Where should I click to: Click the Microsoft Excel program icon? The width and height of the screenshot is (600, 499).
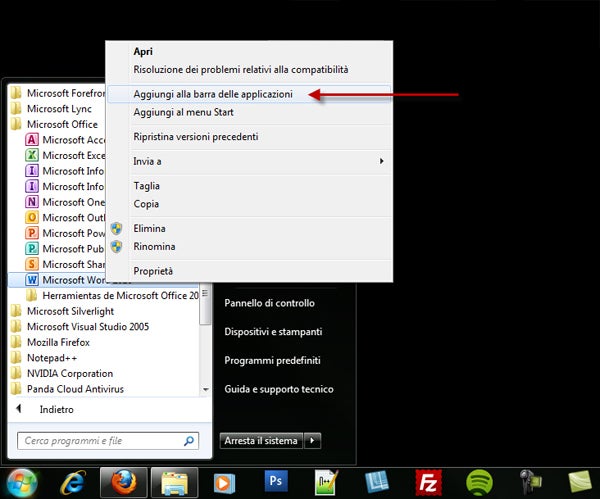point(33,155)
